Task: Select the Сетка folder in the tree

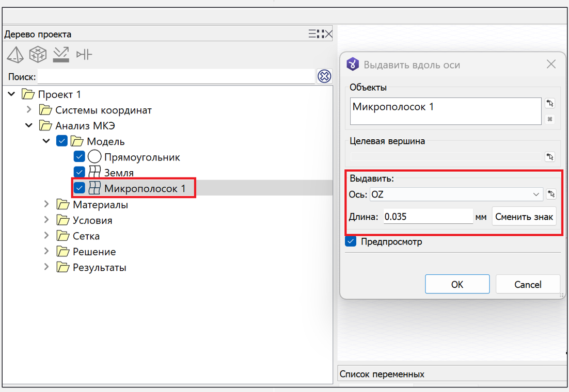Action: pos(86,236)
